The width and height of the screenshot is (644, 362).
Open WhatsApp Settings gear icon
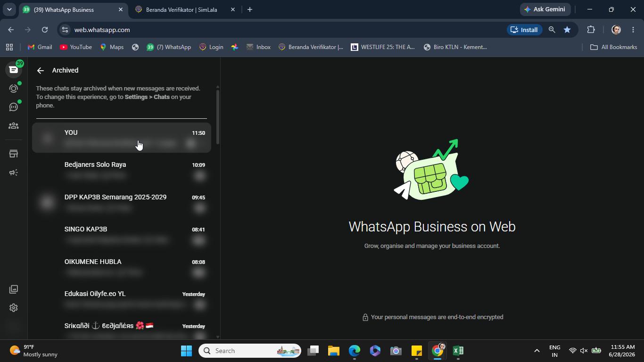coord(14,308)
